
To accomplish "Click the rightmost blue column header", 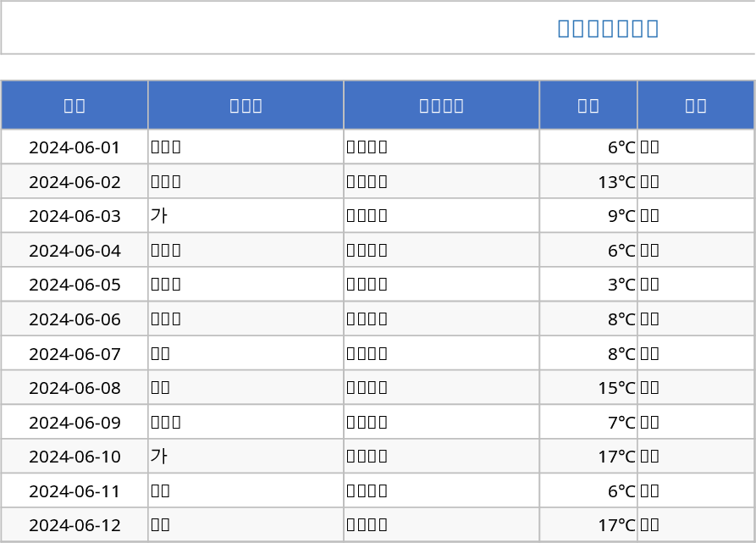I will tap(696, 105).
